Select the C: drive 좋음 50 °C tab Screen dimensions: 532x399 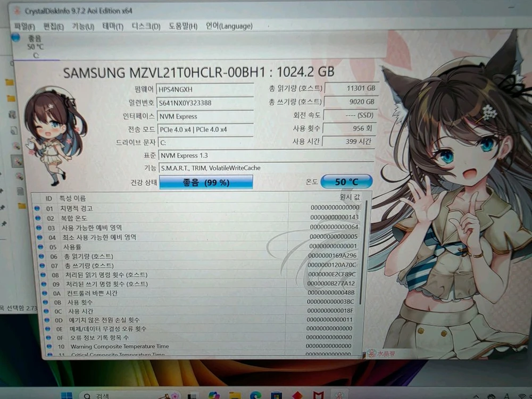point(36,46)
